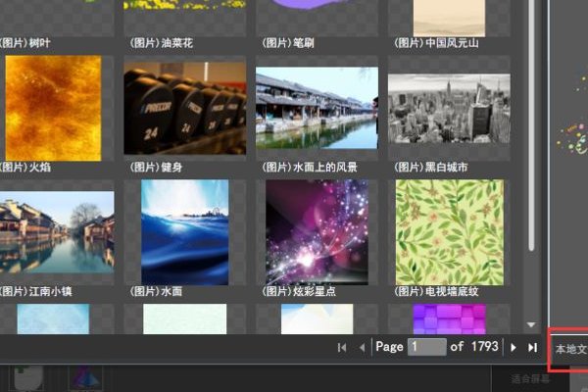
Task: Click the label (图片)水面上的风景
Action: click(310, 168)
